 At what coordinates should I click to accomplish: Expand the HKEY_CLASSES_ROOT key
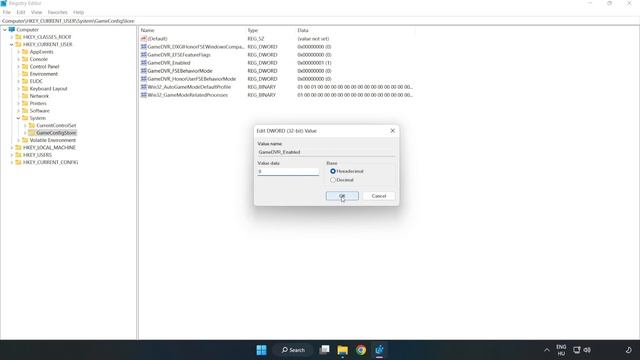point(12,37)
